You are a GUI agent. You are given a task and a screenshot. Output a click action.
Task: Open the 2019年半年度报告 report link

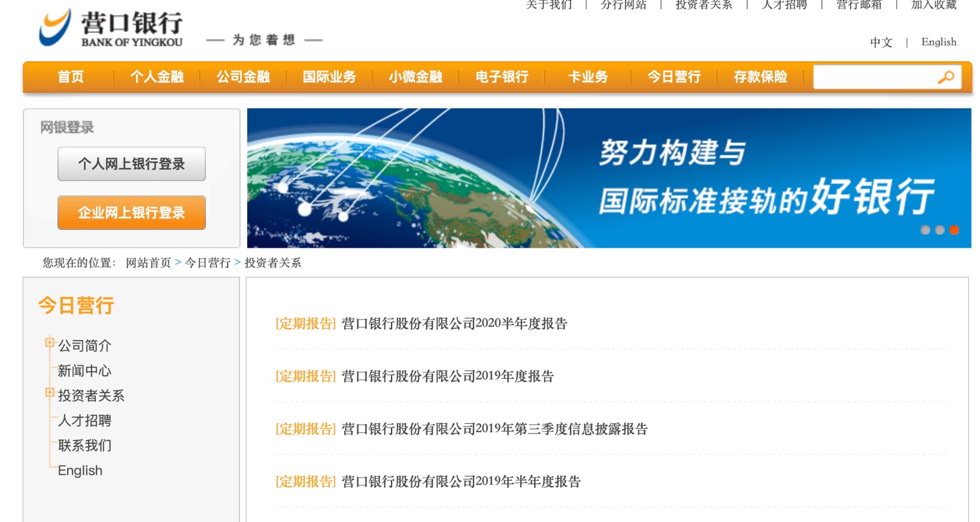[x=461, y=482]
